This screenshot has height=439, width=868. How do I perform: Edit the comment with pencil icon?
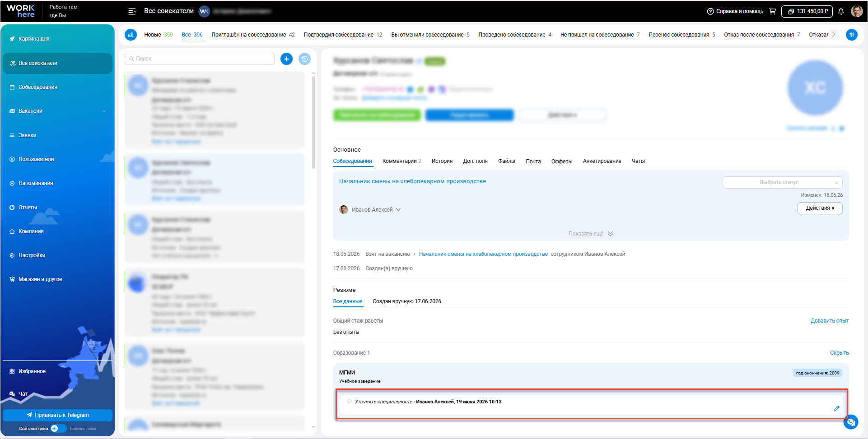836,408
